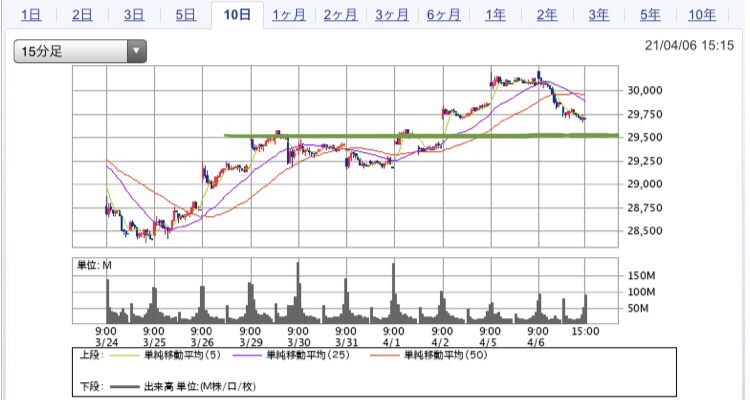This screenshot has width=750, height=400.
Task: Open the 15分足 interval dropdown
Action: (x=80, y=51)
